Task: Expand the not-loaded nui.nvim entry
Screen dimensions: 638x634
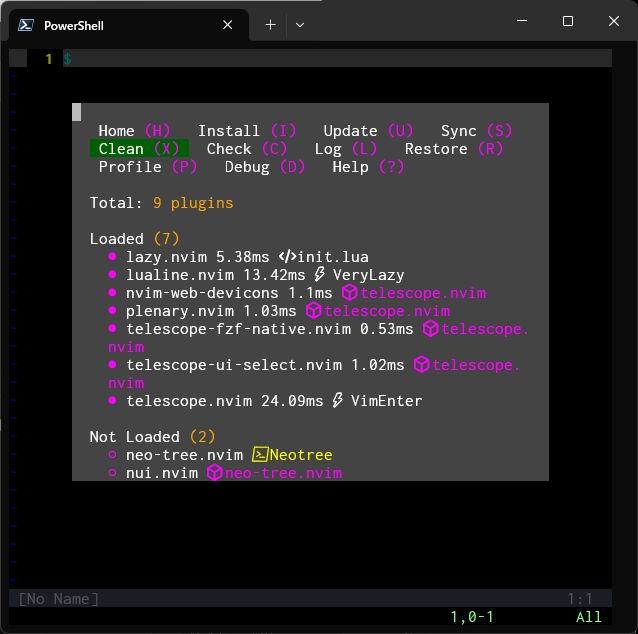Action: point(161,473)
